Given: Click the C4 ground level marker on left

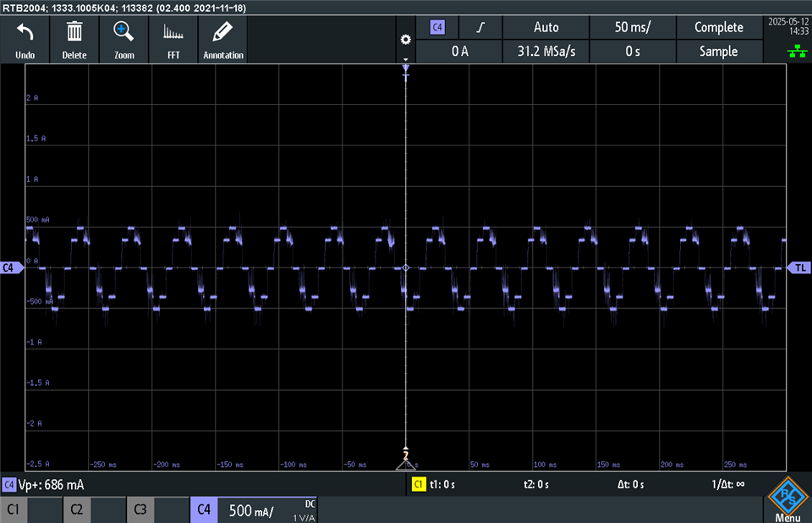Looking at the screenshot, I should 11,267.
